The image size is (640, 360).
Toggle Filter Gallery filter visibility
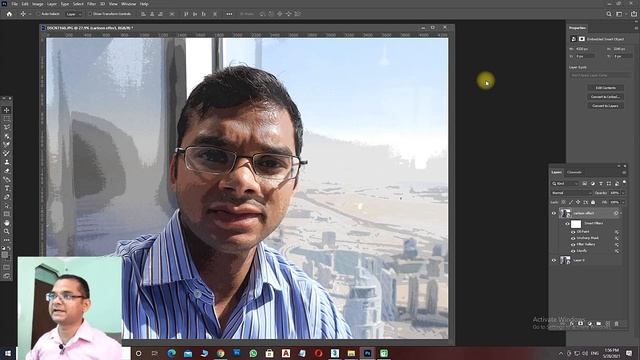(x=573, y=244)
